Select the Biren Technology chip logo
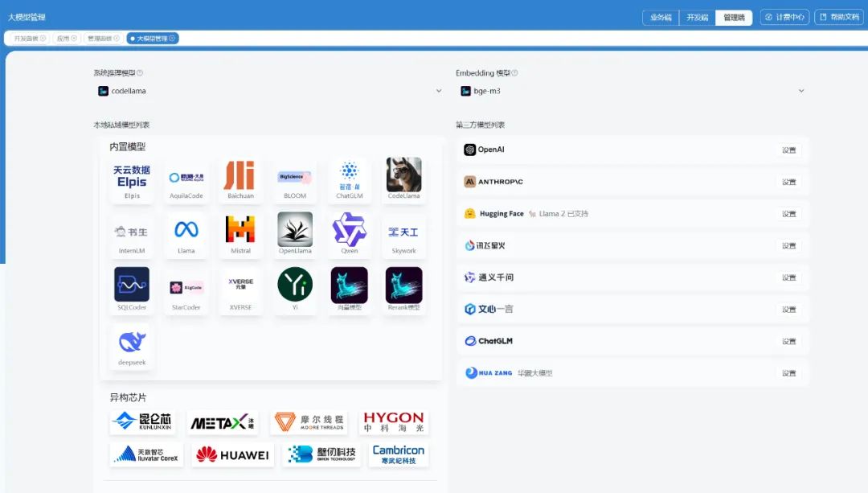 click(321, 454)
